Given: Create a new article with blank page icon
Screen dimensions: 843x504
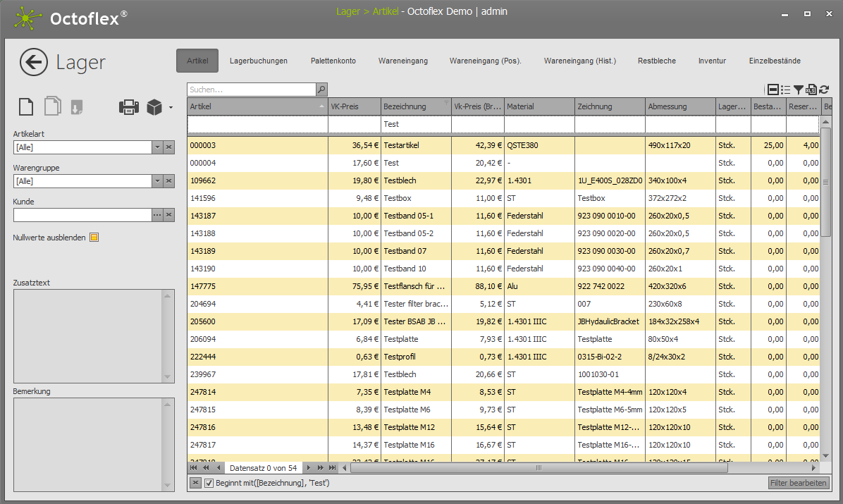Looking at the screenshot, I should click(25, 107).
